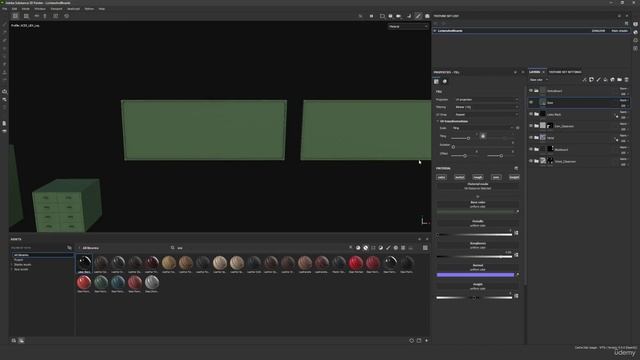Toggle visibility of the top layer in the stack

[x=531, y=91]
